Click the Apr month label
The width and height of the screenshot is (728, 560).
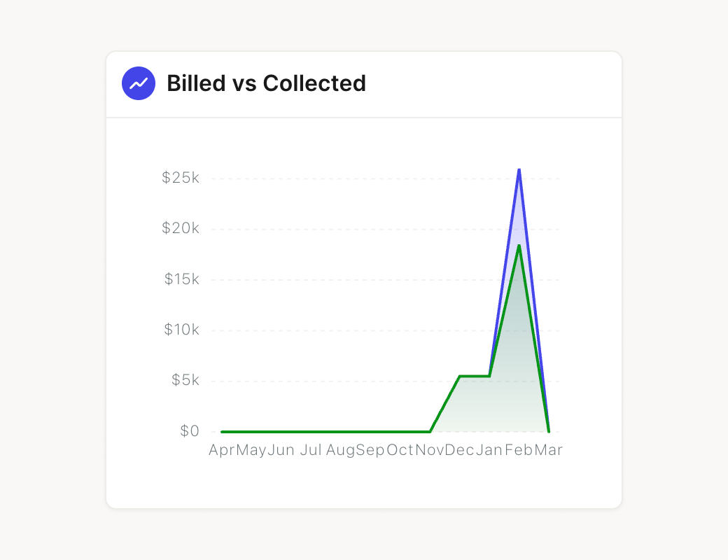point(221,450)
